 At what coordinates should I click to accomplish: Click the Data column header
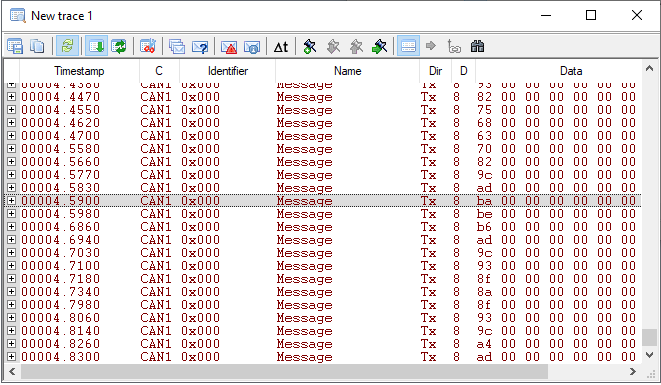[x=571, y=71]
